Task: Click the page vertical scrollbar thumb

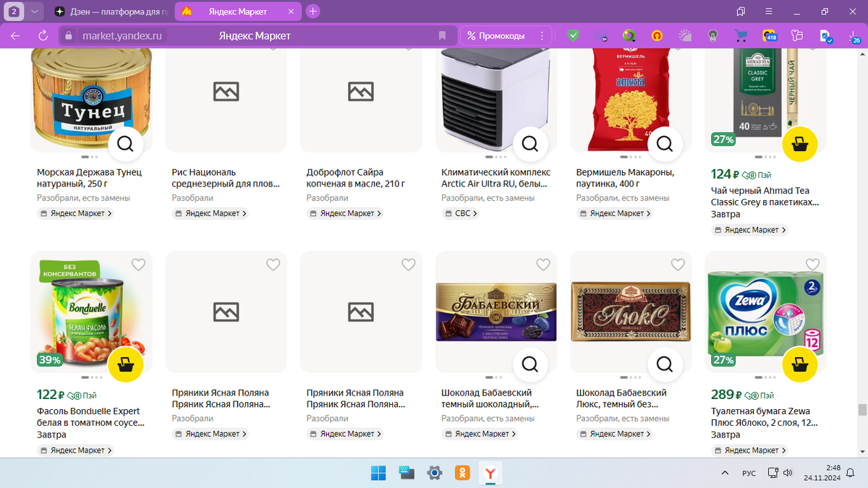Action: point(862,410)
